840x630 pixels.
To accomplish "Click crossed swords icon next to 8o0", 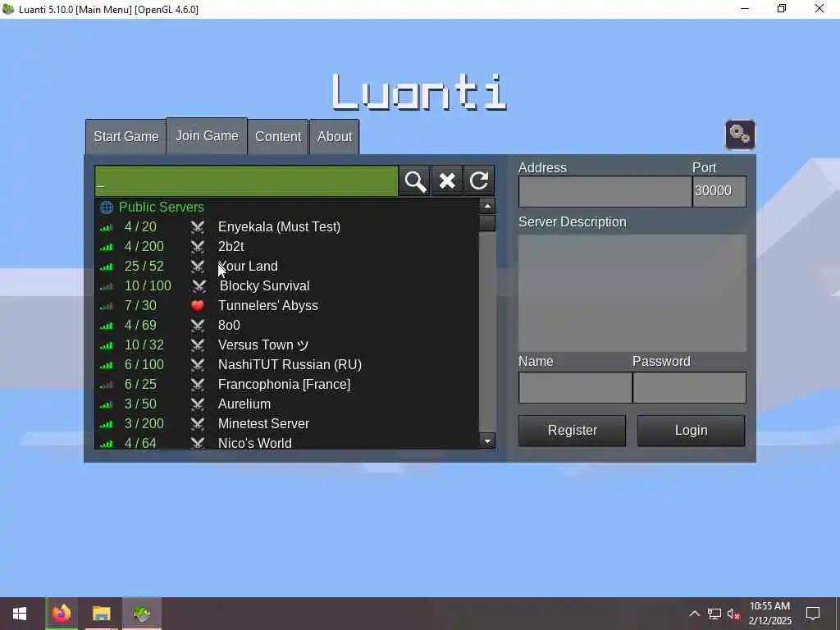I will [198, 326].
